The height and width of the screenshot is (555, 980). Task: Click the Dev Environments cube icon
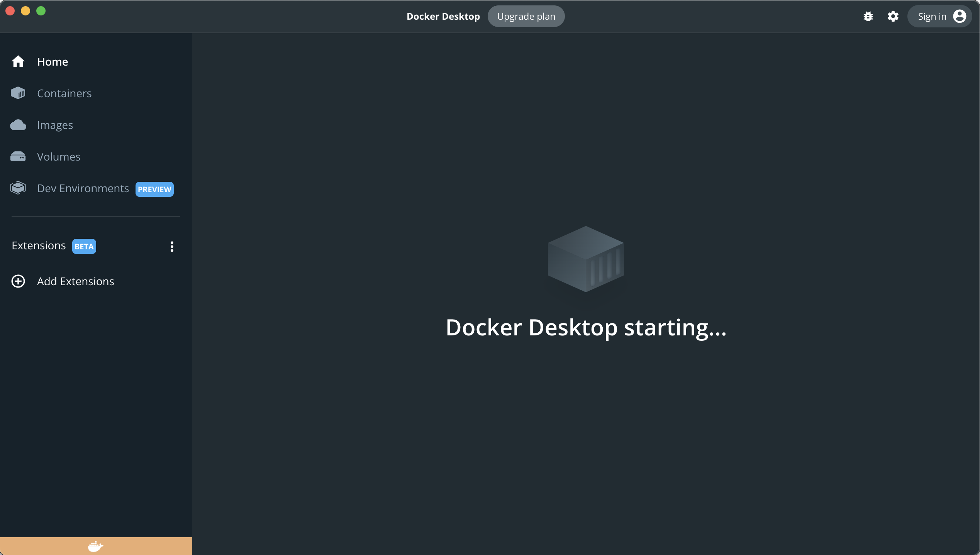(x=18, y=188)
